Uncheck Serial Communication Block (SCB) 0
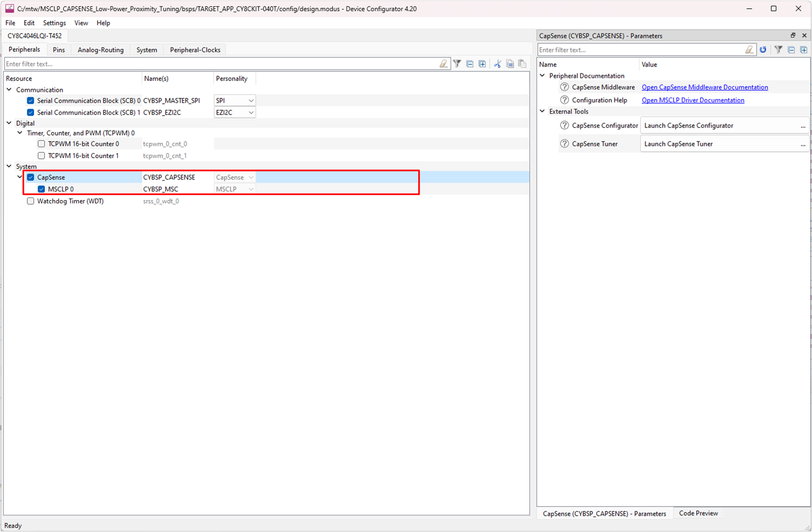 pyautogui.click(x=30, y=101)
